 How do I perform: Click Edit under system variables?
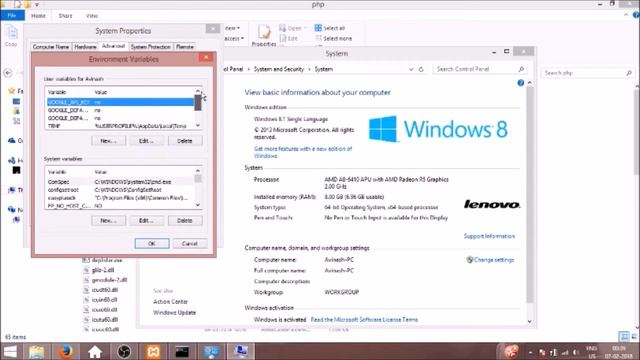click(x=146, y=220)
